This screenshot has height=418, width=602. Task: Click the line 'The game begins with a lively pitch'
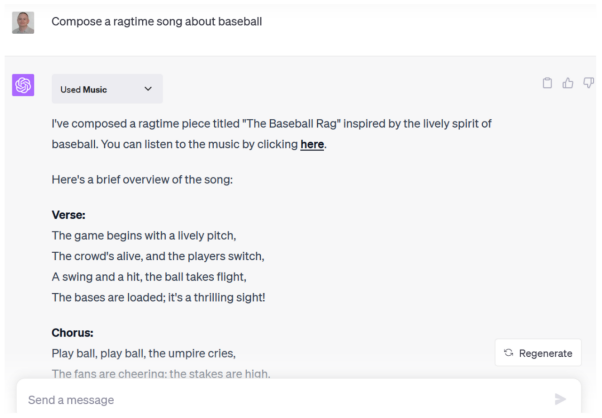tap(143, 235)
